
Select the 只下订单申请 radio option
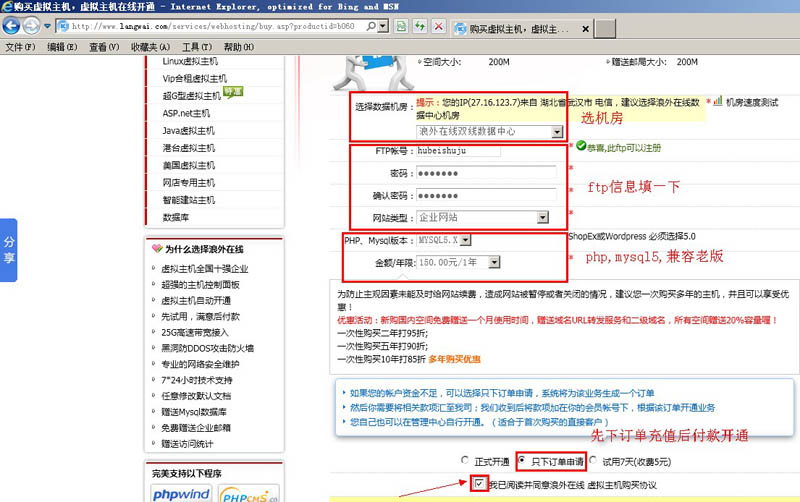(x=521, y=461)
